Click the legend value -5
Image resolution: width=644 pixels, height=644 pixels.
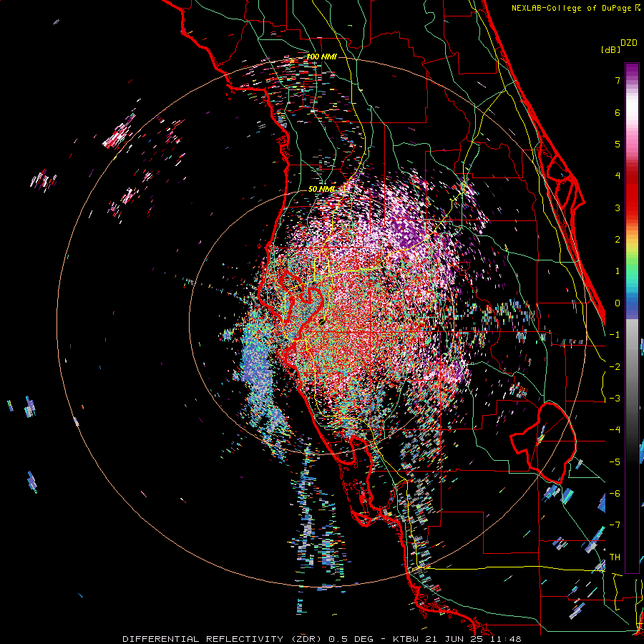pos(615,462)
